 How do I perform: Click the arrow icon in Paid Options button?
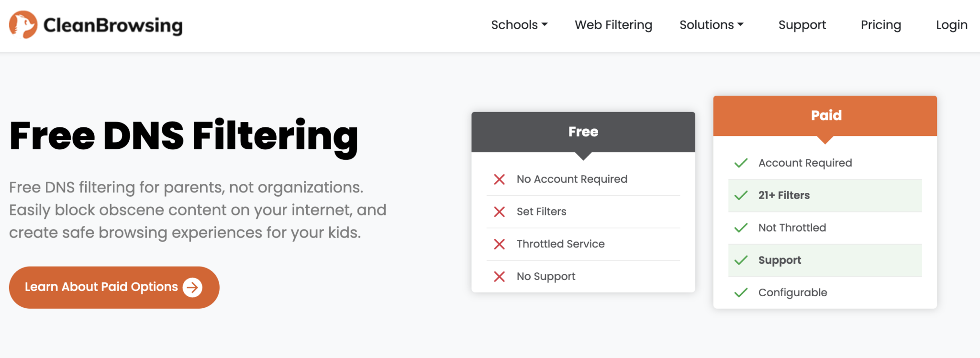(192, 287)
